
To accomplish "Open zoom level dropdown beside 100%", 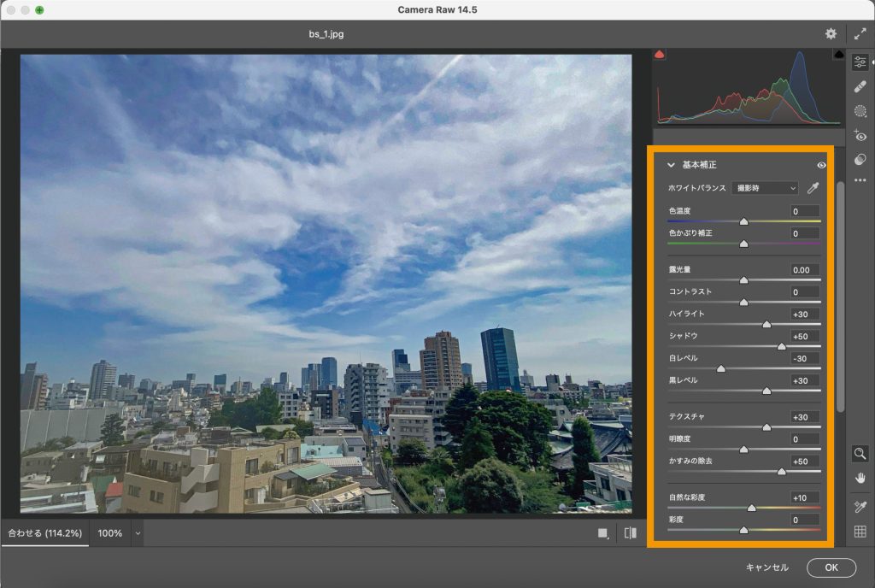I will pyautogui.click(x=138, y=533).
